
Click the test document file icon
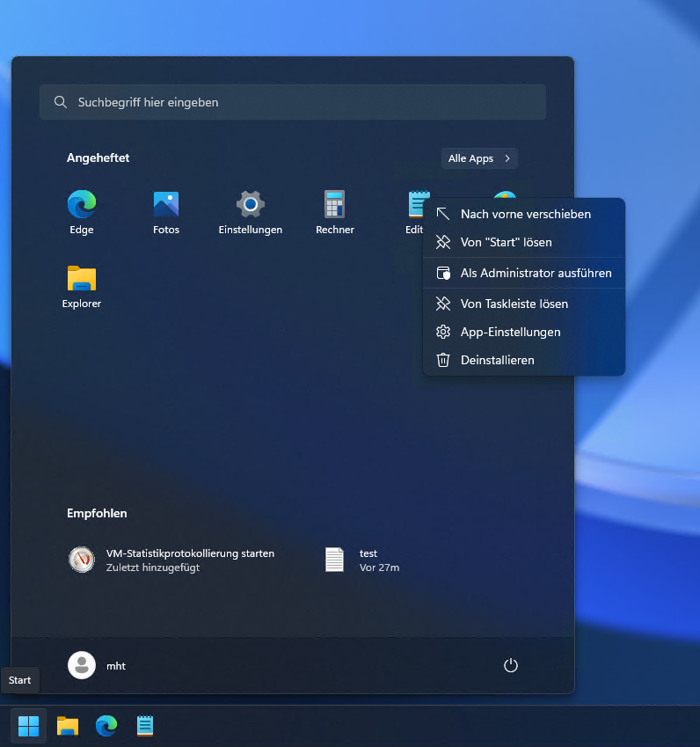pyautogui.click(x=334, y=560)
